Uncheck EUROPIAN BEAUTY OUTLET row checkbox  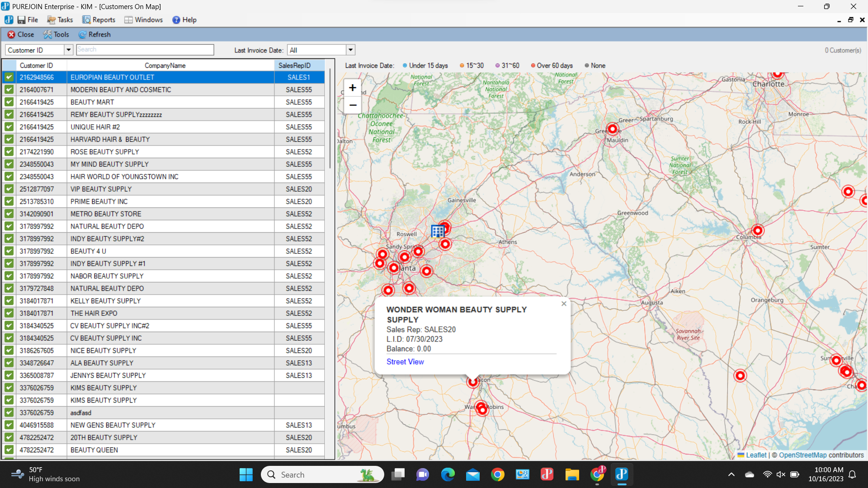point(9,77)
